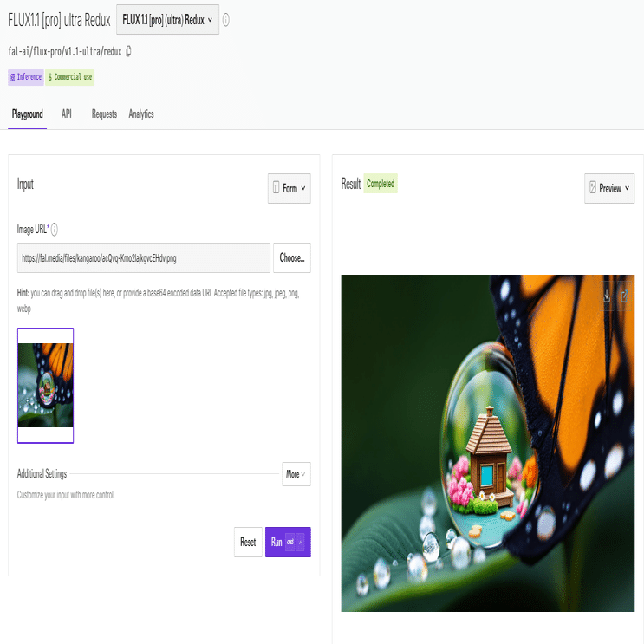Switch to the Requests tab
This screenshot has height=644, width=644.
pyautogui.click(x=104, y=114)
